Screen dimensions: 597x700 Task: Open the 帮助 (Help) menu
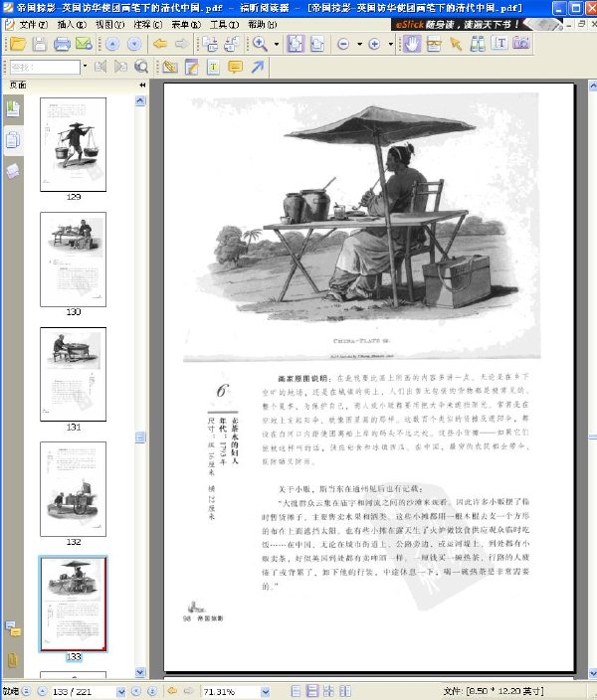click(x=263, y=25)
